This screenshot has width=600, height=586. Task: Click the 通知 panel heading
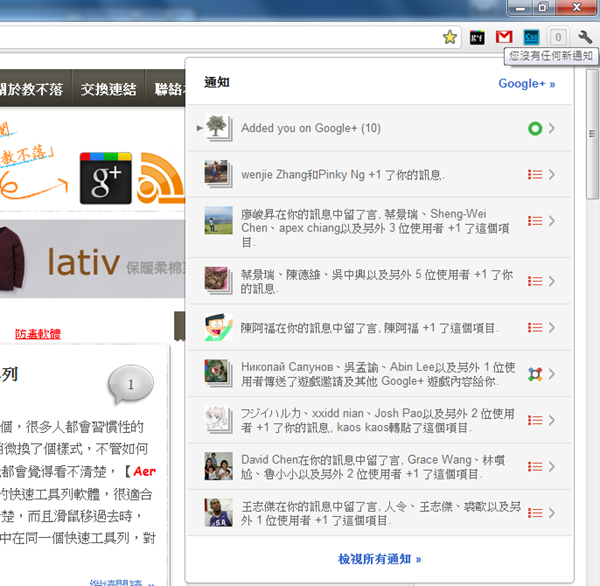pos(217,82)
